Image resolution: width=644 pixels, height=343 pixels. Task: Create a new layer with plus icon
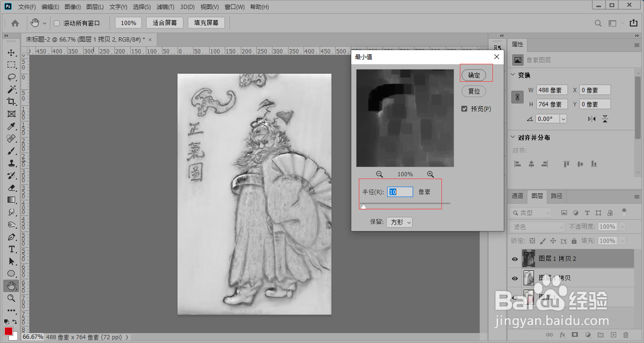pos(613,334)
